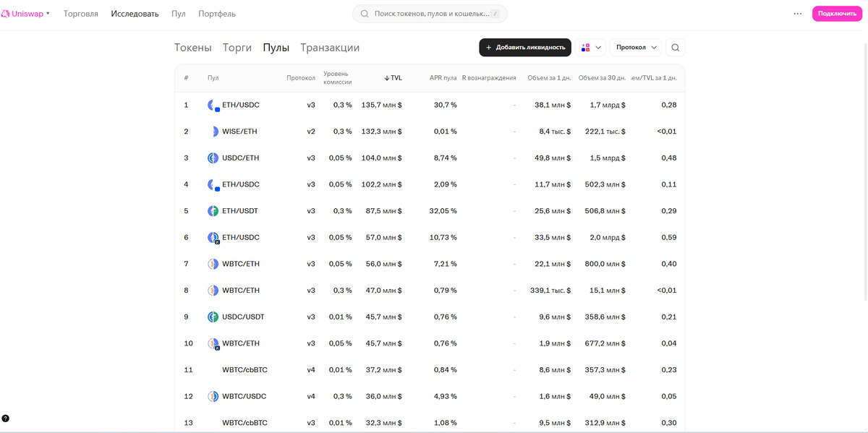Click the 30,7 % APR value

[x=445, y=105]
